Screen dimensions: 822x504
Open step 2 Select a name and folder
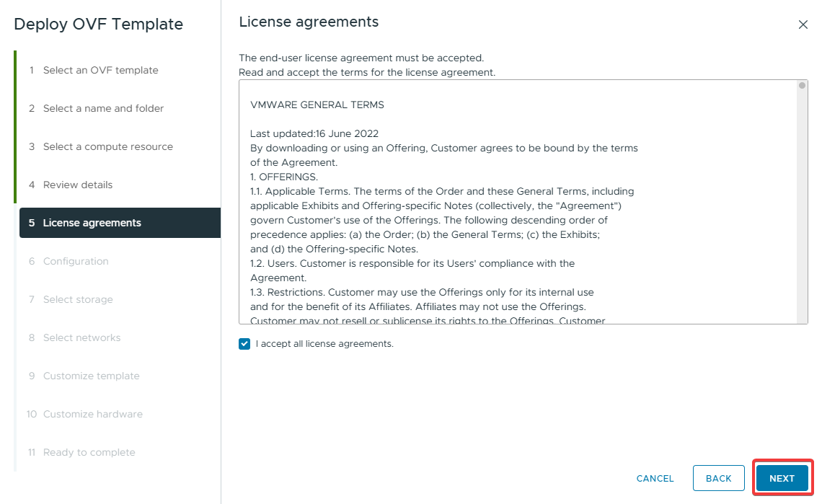point(103,108)
